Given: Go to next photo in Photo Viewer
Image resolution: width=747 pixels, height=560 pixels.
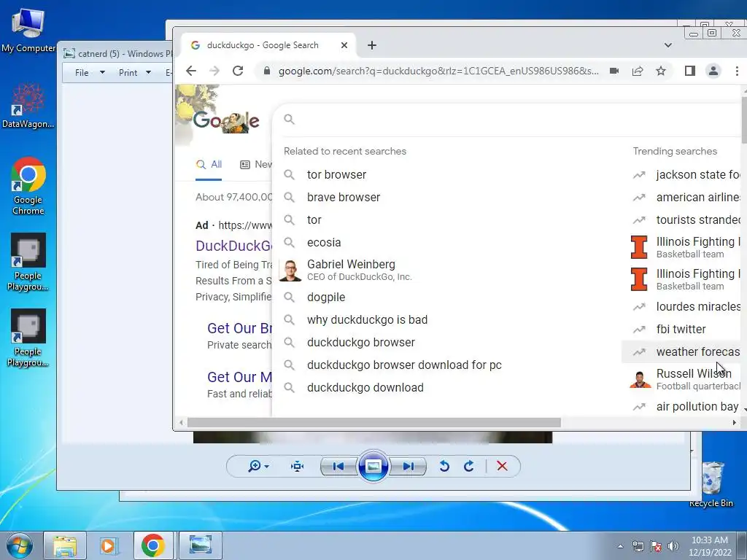Looking at the screenshot, I should click(409, 466).
